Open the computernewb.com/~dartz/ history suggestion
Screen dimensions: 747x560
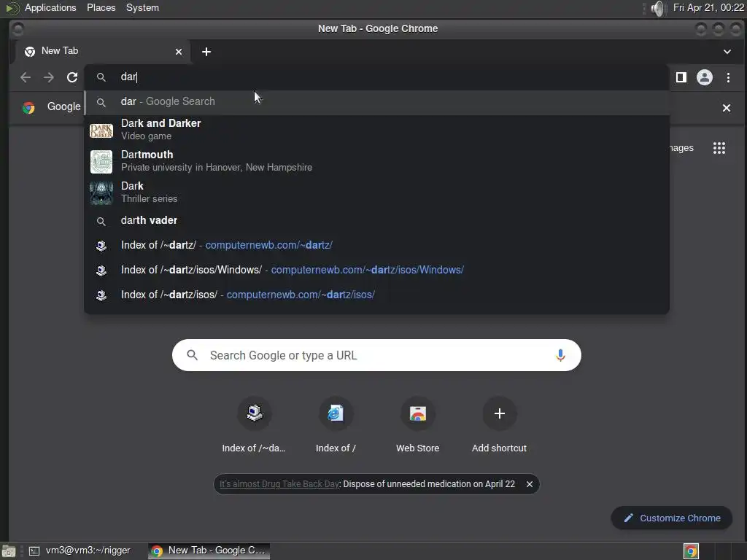[376, 245]
